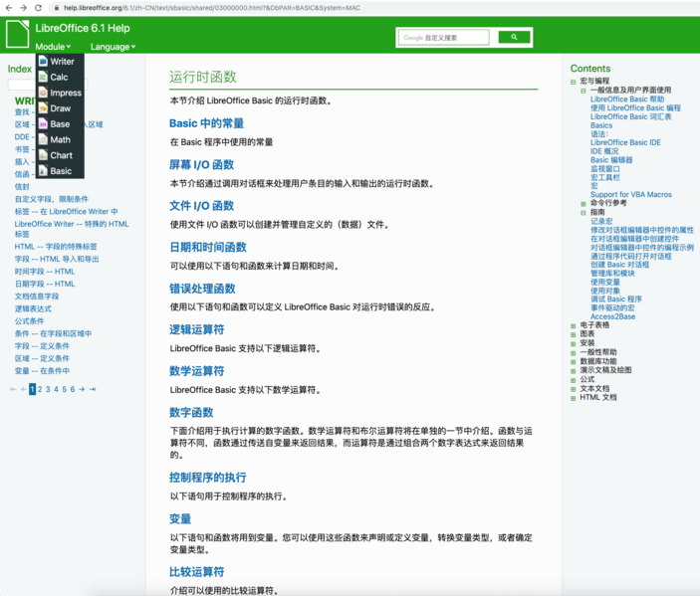The image size is (700, 596).
Task: Click the LibreOffice document logo
Action: pos(18,35)
